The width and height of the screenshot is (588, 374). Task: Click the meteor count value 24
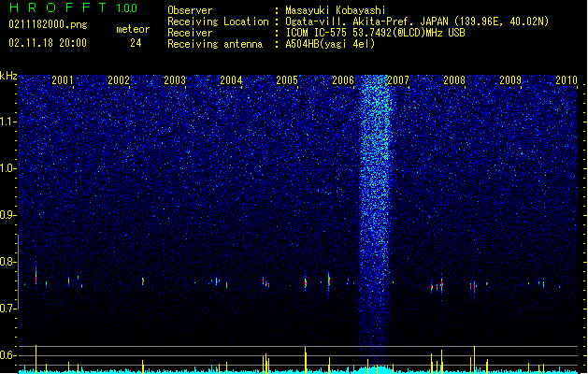click(136, 43)
